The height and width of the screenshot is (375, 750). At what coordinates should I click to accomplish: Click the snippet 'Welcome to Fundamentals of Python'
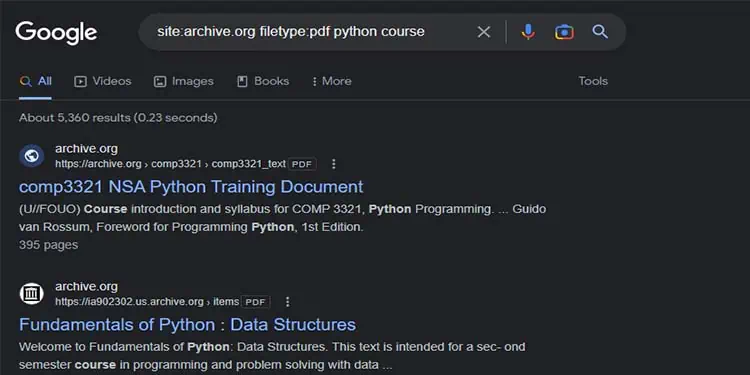pyautogui.click(x=272, y=356)
